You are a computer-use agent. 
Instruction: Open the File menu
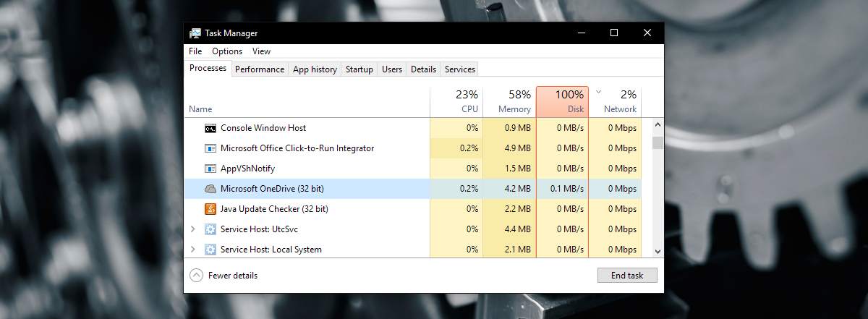coord(195,51)
